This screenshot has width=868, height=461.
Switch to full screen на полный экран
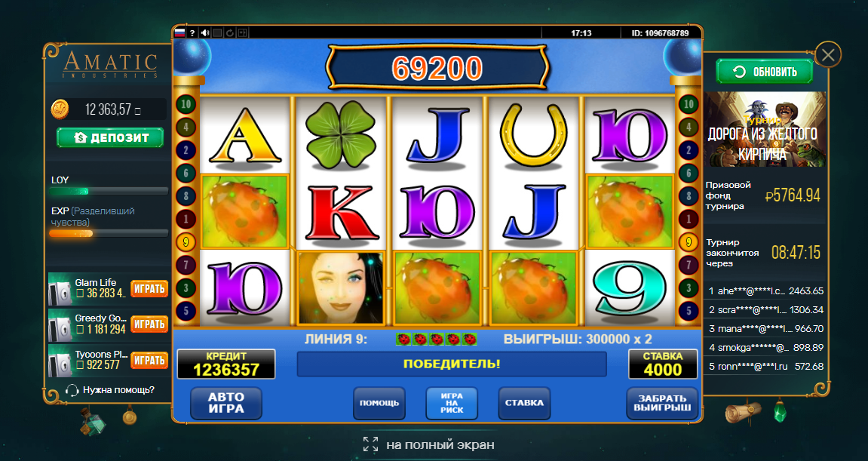point(428,444)
